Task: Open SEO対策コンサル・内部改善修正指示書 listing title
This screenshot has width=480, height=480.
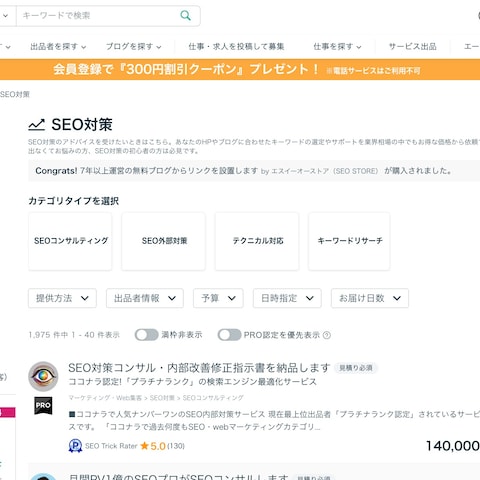Action: (x=199, y=368)
